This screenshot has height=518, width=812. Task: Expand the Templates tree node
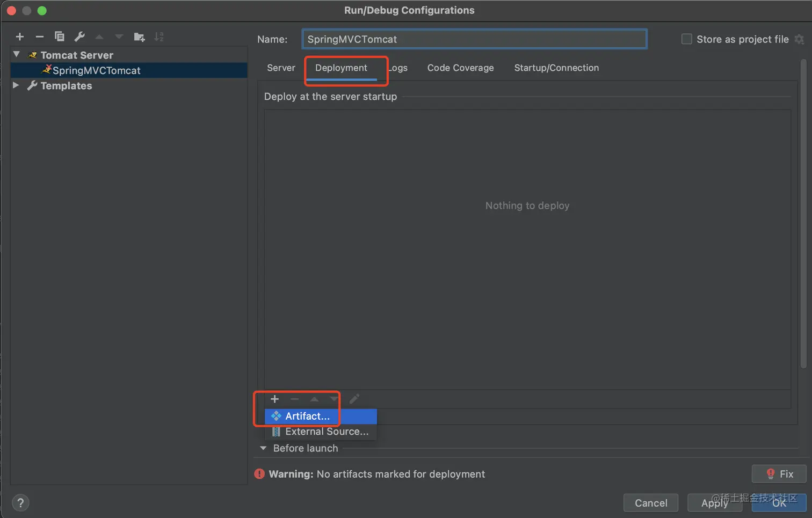tap(16, 85)
